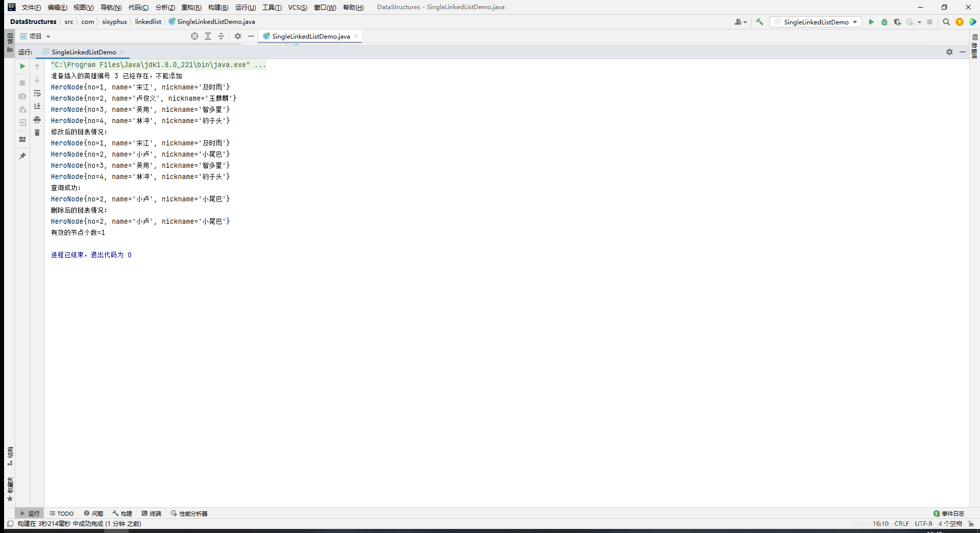Screen dimensions: 980x533
Task: Open project panel gear settings
Action: (x=238, y=36)
